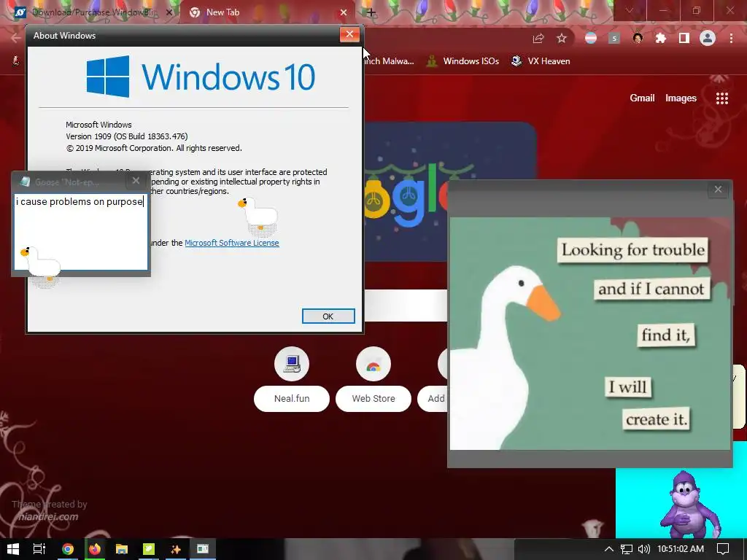Click the VX Heaven bookmark computer icon
747x560 pixels.
(x=516, y=61)
